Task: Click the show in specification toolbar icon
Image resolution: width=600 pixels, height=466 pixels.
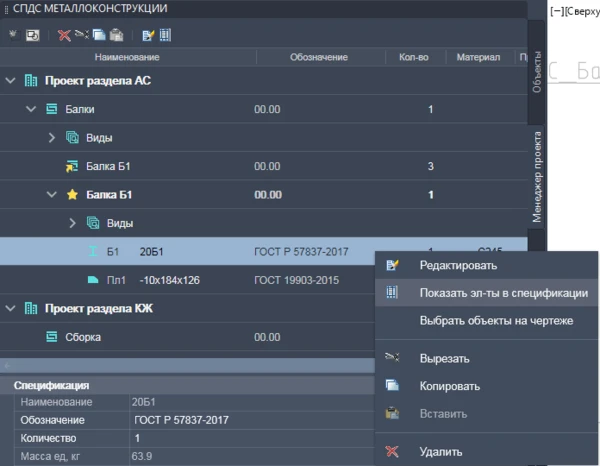Action: click(165, 35)
